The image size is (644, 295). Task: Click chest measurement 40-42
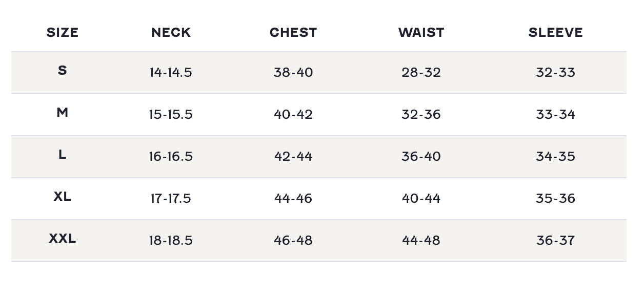coord(293,115)
